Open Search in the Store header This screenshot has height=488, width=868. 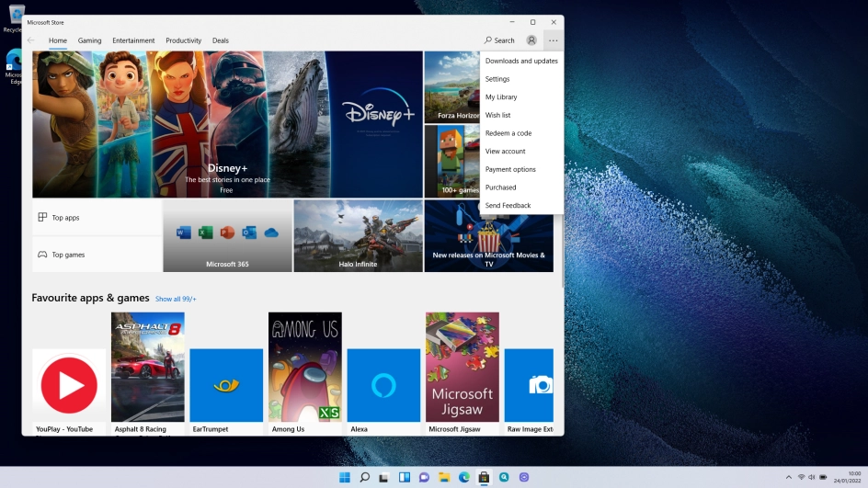[500, 40]
